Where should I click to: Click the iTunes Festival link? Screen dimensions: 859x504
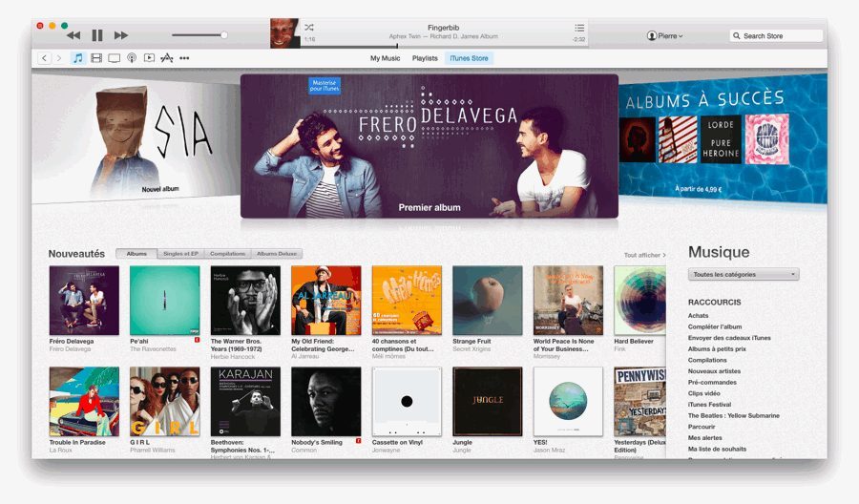point(709,405)
